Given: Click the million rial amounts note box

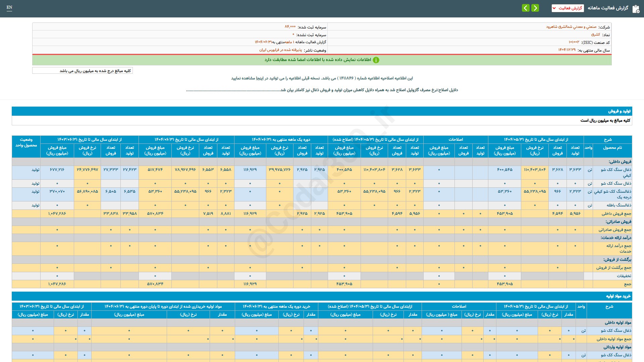Looking at the screenshot, I should 83,71.
